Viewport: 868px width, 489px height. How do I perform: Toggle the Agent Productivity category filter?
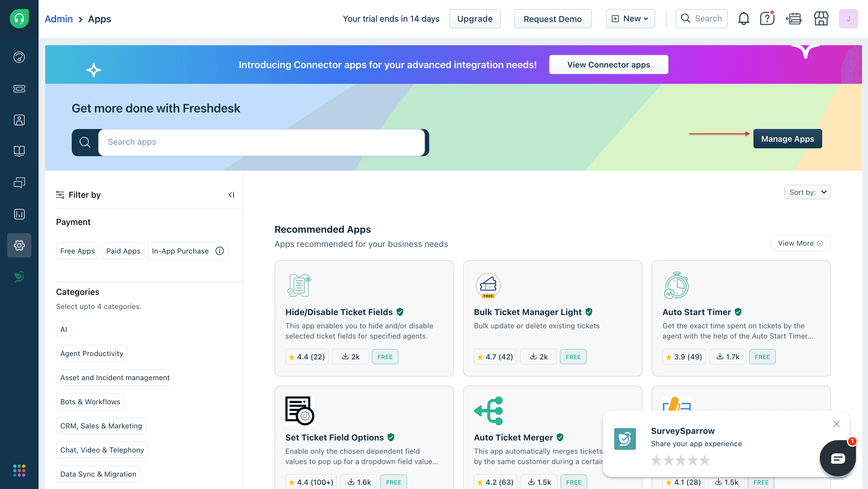[91, 354]
